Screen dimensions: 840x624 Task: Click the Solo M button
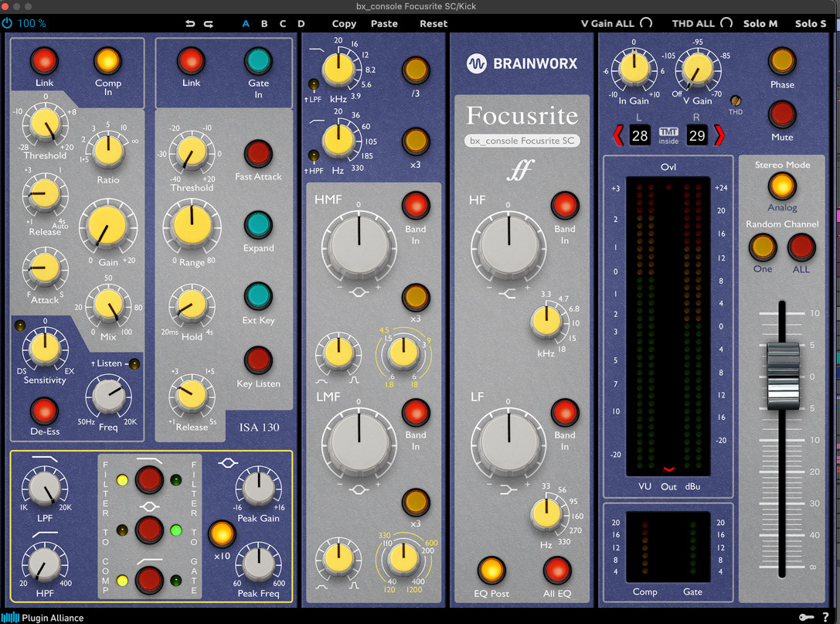pos(760,24)
